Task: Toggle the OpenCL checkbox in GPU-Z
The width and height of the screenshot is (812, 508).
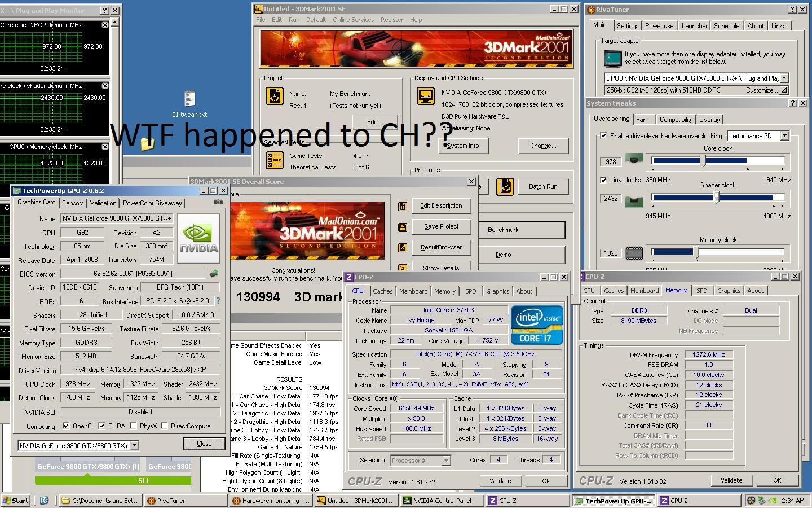Action: (66, 426)
